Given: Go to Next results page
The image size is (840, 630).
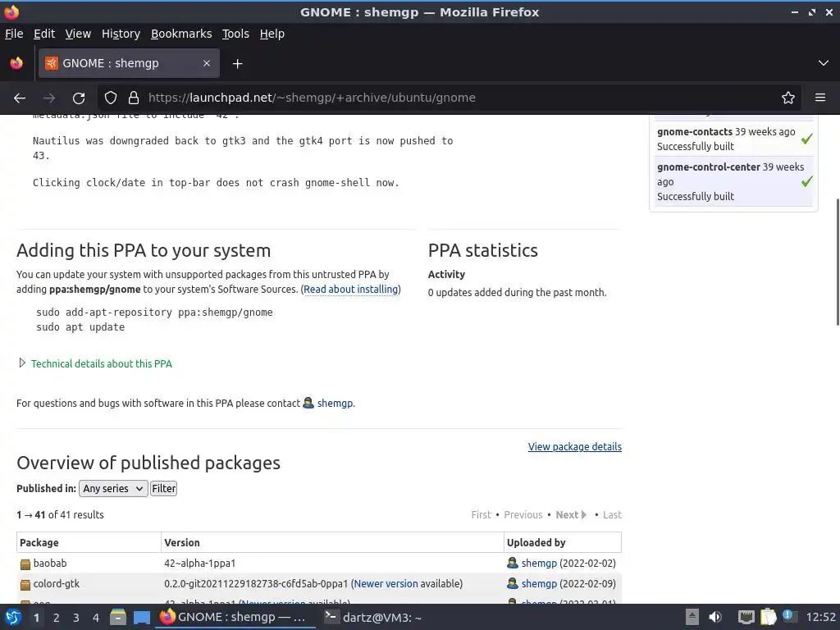Looking at the screenshot, I should click(x=571, y=515).
